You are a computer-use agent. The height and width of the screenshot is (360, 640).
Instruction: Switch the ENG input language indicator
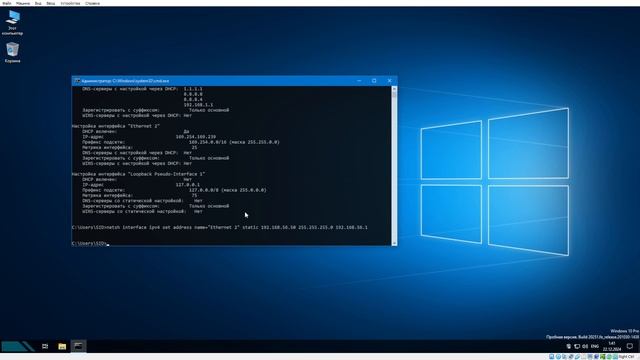pyautogui.click(x=595, y=346)
